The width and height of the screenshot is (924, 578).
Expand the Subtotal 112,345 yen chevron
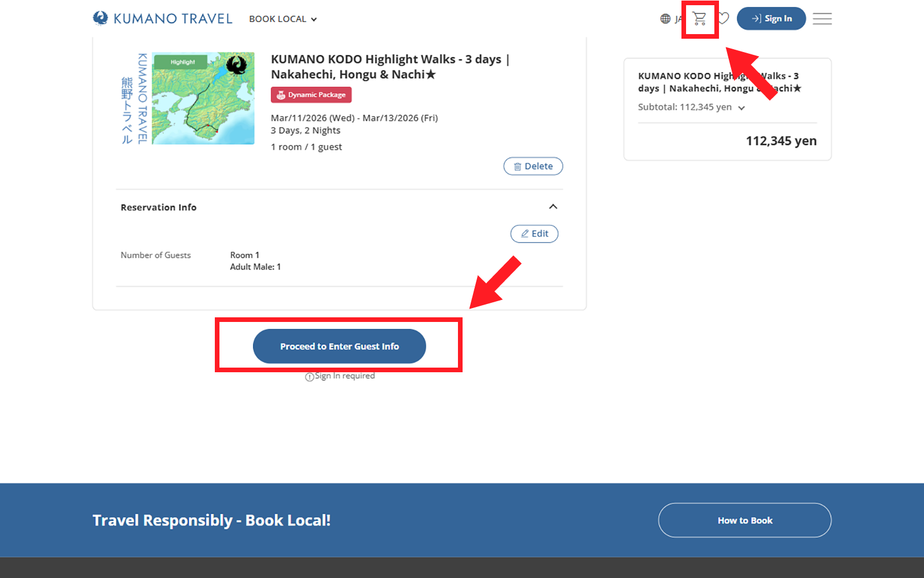742,108
